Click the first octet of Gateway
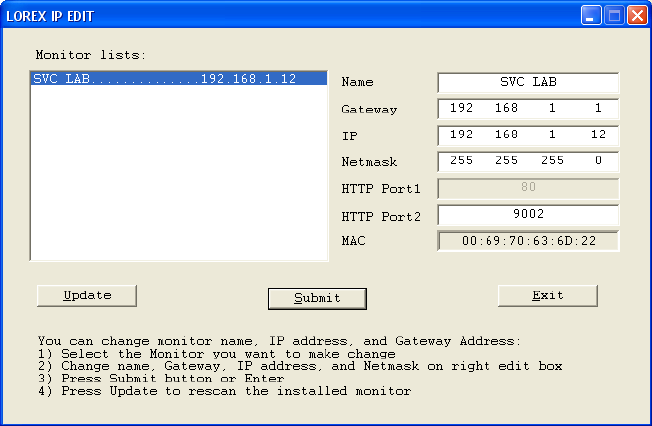The width and height of the screenshot is (652, 426). click(x=461, y=108)
